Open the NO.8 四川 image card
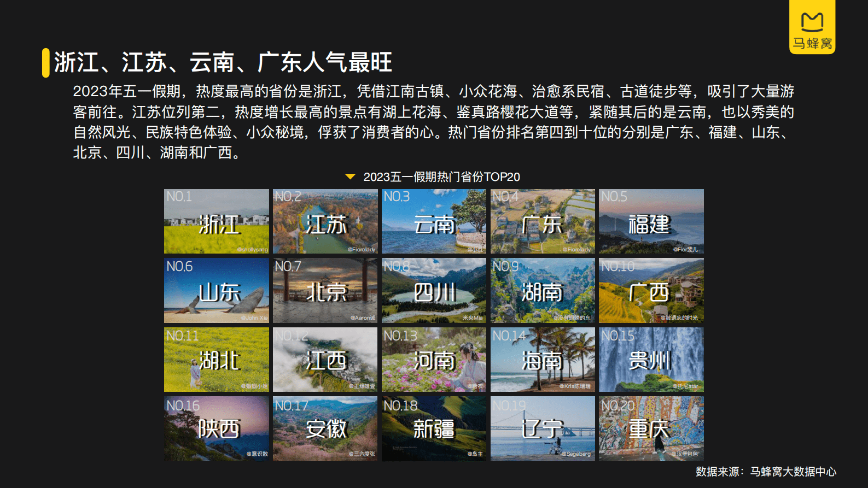 [x=434, y=291]
